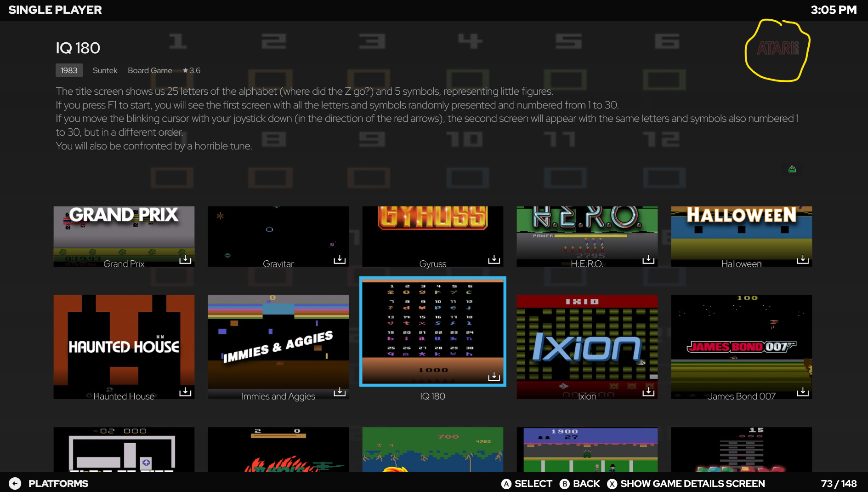Click the Back label in footer
This screenshot has width=868, height=492.
coord(586,484)
